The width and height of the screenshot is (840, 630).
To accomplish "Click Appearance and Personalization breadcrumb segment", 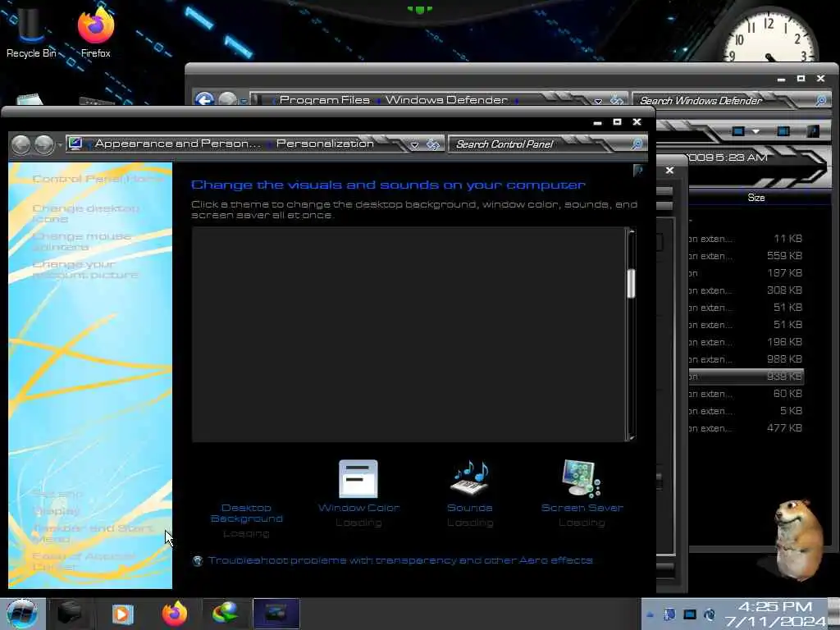I will point(178,144).
